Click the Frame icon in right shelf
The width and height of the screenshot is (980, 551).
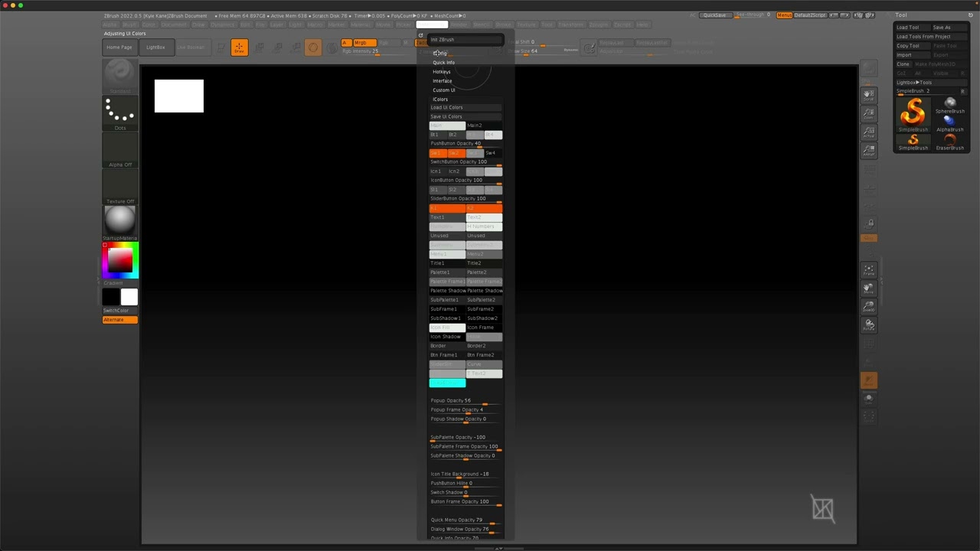[x=869, y=270]
